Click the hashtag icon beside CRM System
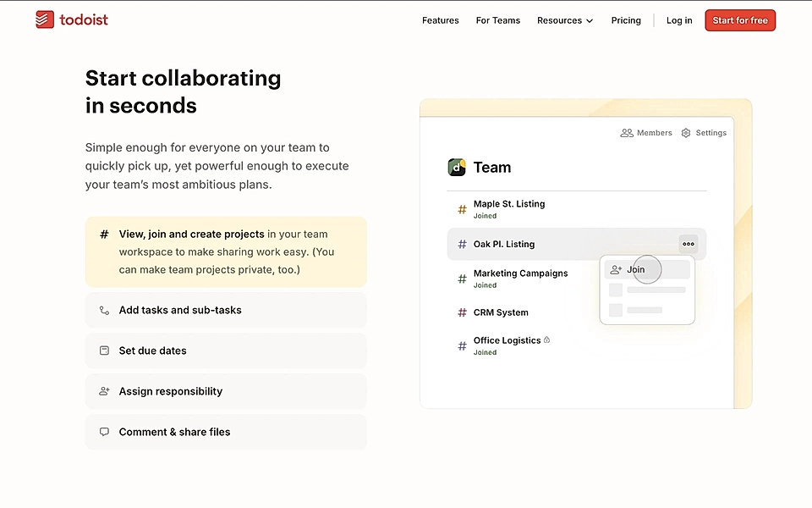Screen dimensions: 812x508 [x=462, y=312]
